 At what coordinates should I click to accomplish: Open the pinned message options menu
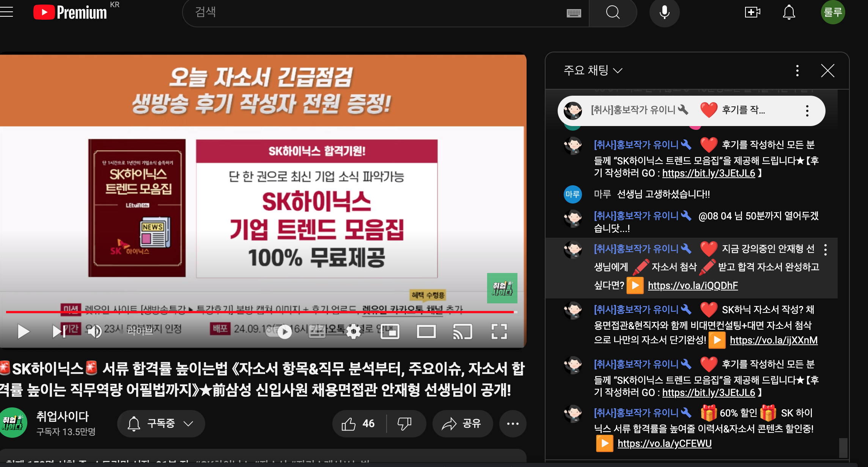tap(807, 110)
